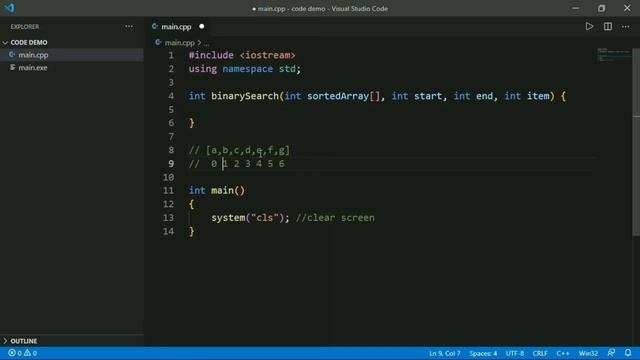The image size is (640, 360).
Task: Open editor More Actions ellipsis
Action: coord(625,27)
